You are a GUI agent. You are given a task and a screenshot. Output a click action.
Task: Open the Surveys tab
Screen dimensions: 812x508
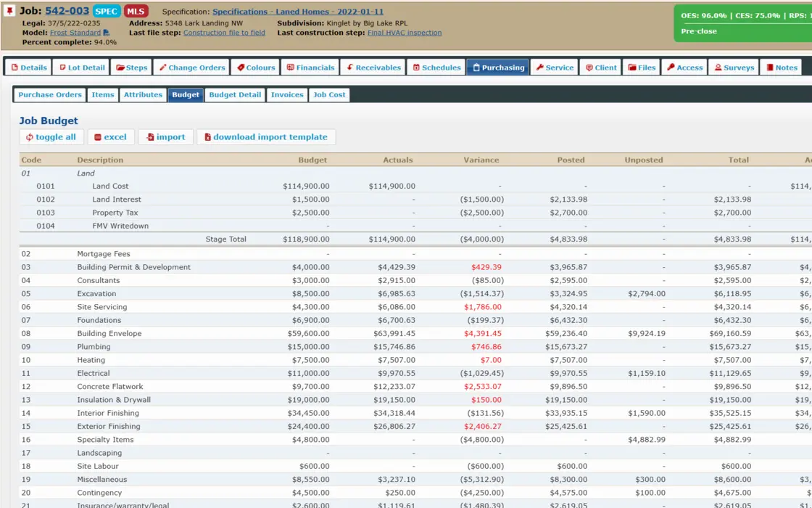pos(734,67)
